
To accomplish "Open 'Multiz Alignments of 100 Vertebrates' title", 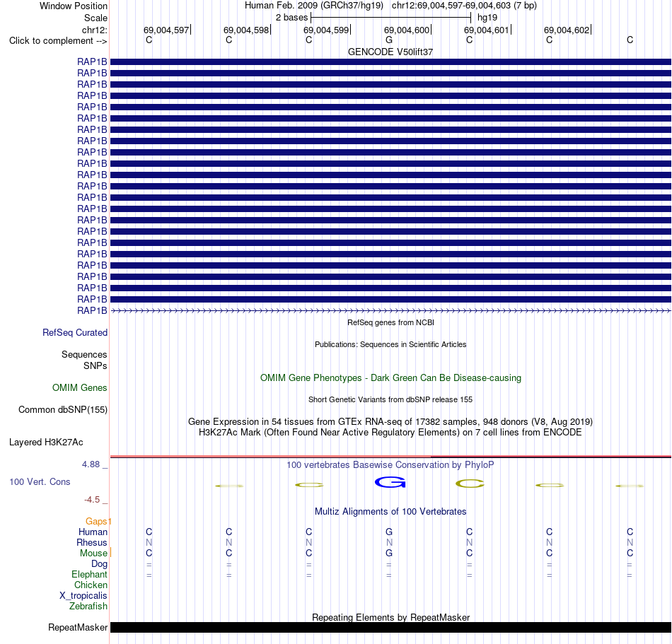I will click(x=390, y=512).
